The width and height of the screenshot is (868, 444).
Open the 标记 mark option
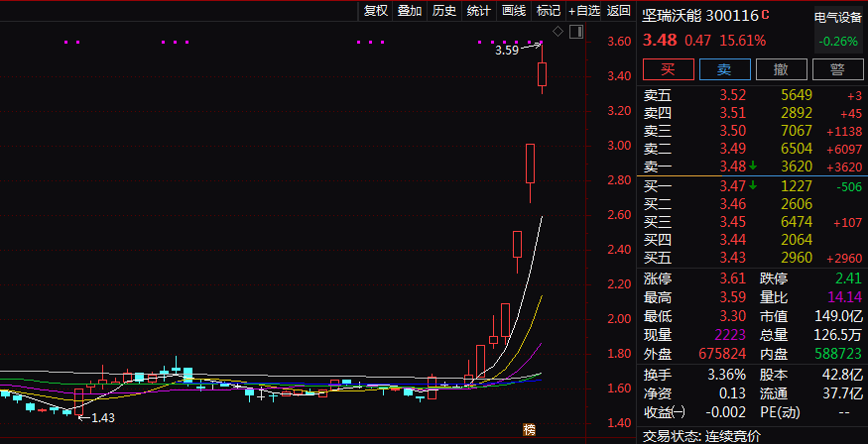click(x=548, y=11)
